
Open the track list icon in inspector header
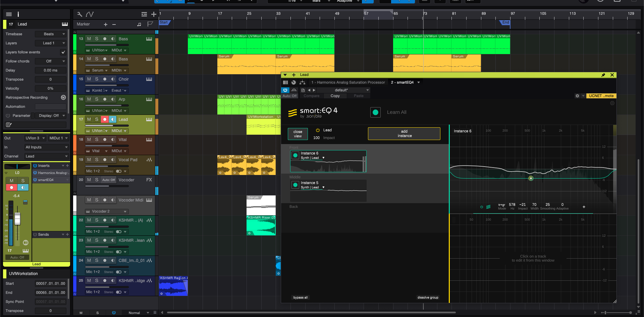point(9,14)
